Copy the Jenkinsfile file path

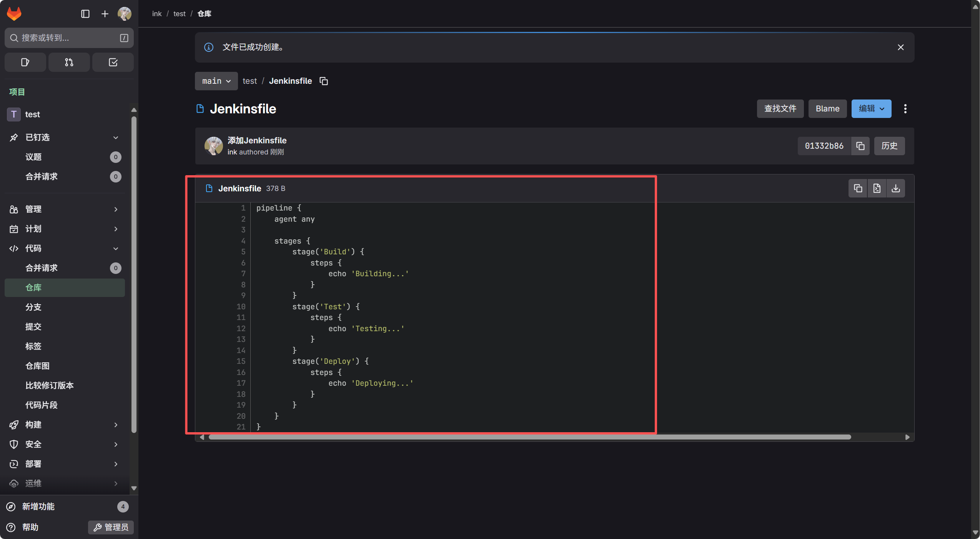click(x=324, y=81)
